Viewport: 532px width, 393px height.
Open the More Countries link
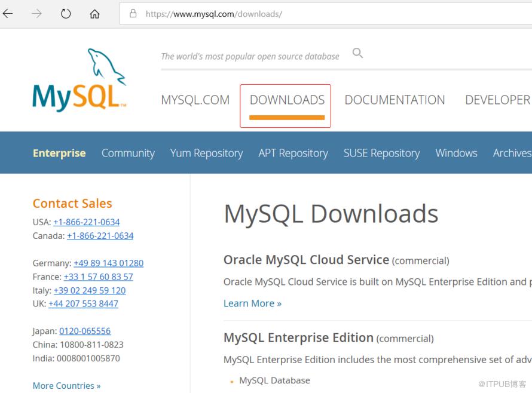66,386
